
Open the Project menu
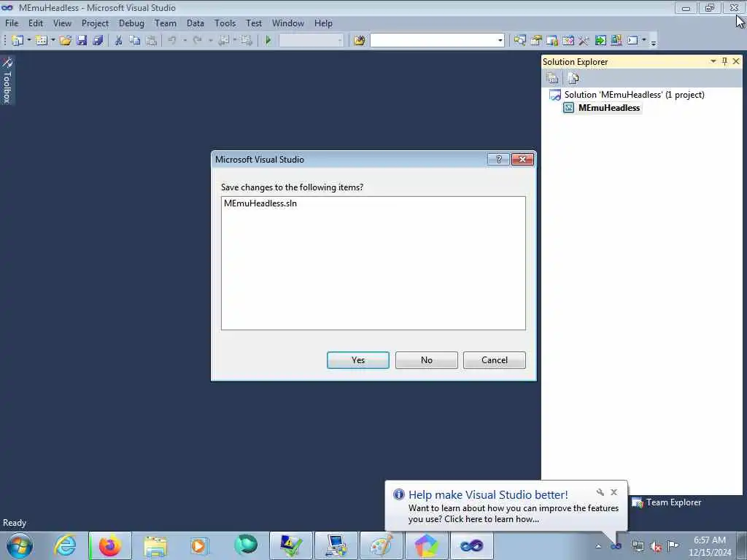click(x=95, y=23)
